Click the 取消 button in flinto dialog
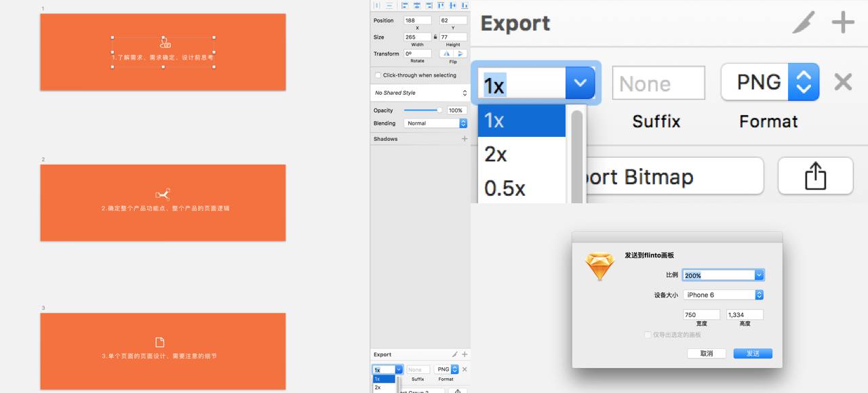 coord(707,354)
